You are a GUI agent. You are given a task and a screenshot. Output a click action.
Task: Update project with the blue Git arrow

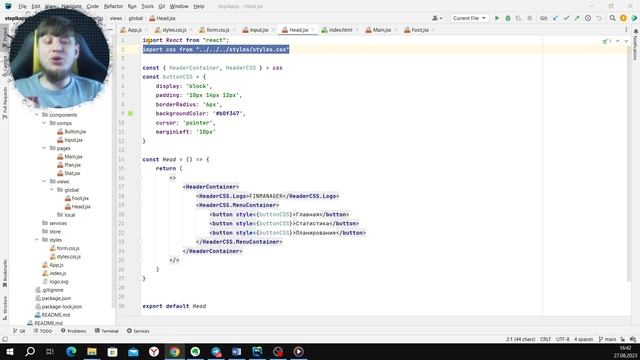coord(555,18)
